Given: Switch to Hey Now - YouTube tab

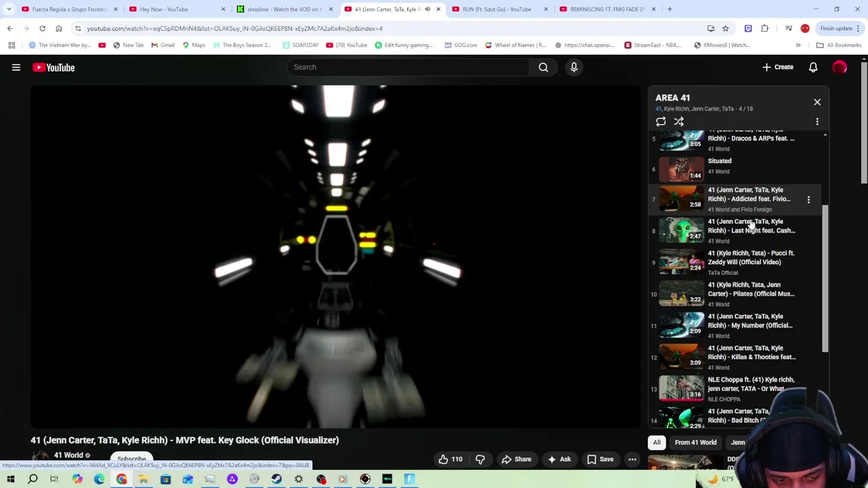Looking at the screenshot, I should pos(176,9).
